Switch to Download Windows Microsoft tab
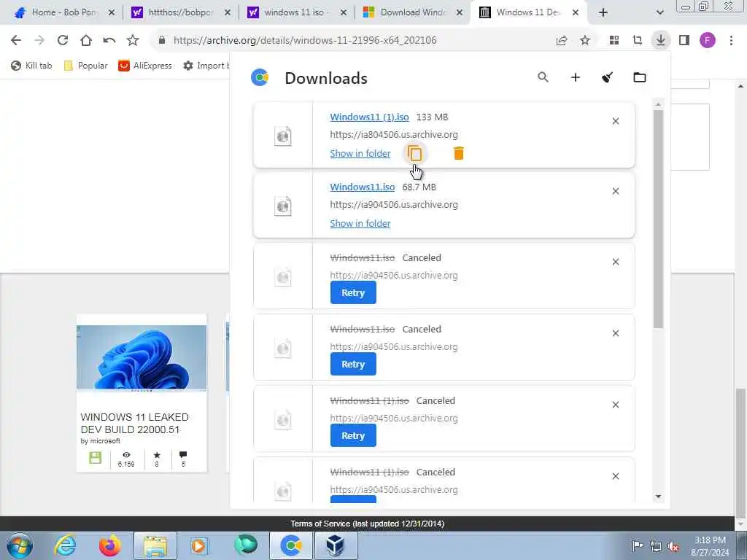 click(413, 13)
